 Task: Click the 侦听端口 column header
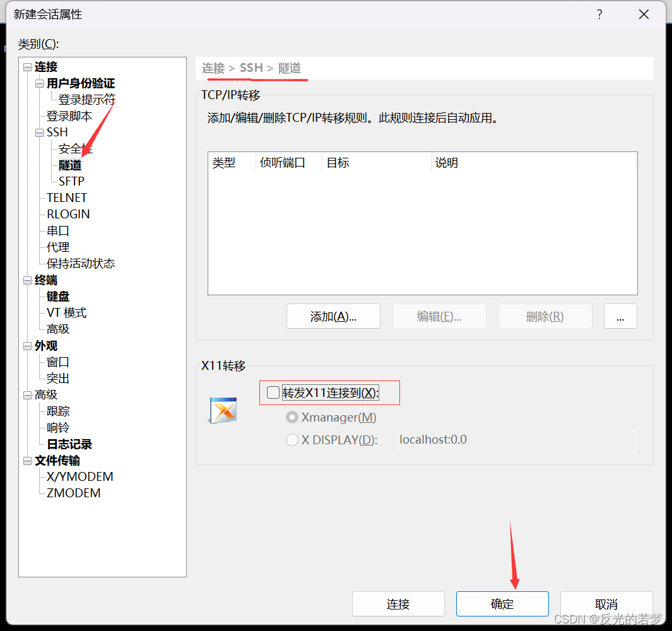pyautogui.click(x=284, y=162)
